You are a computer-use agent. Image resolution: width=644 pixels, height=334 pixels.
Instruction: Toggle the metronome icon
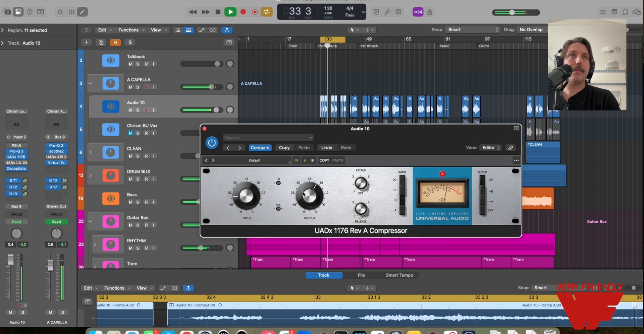(429, 12)
